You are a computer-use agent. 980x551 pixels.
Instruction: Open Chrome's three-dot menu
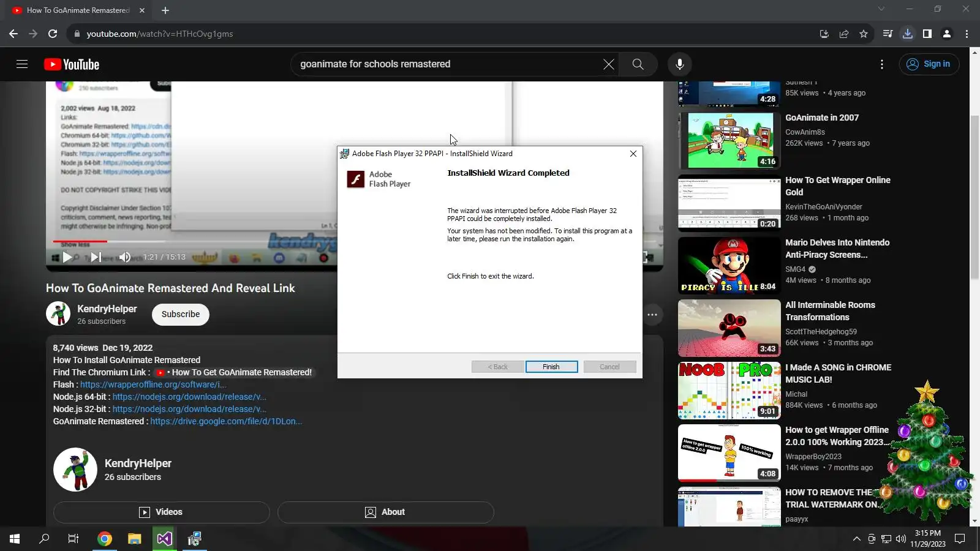point(967,34)
